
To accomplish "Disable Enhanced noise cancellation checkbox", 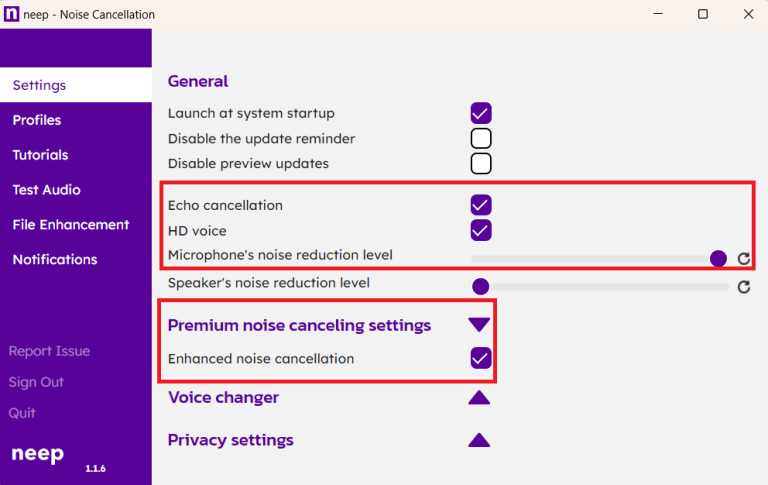I will 481,358.
